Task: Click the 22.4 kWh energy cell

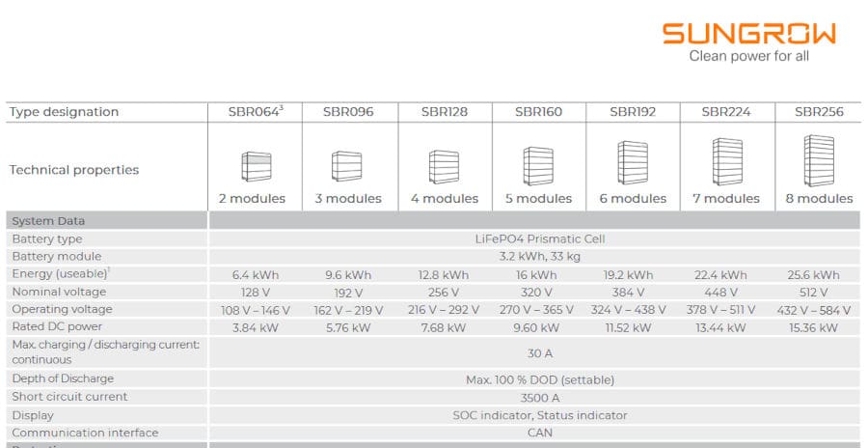Action: click(720, 275)
